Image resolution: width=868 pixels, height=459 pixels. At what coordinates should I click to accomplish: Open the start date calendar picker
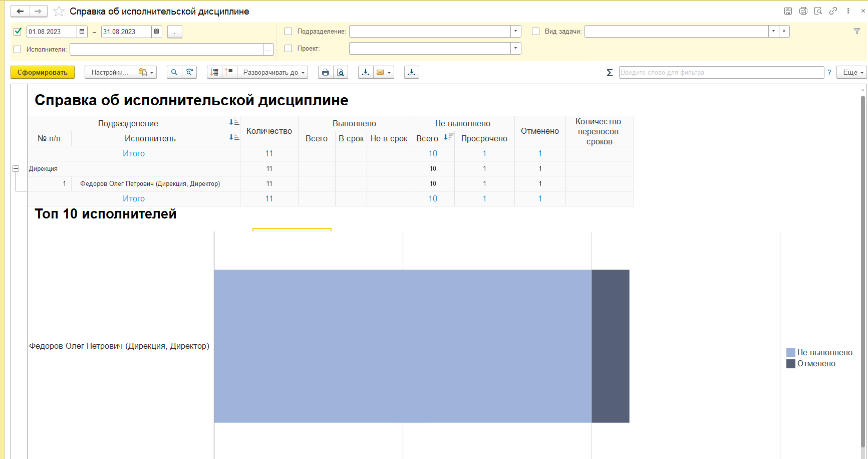(x=82, y=32)
